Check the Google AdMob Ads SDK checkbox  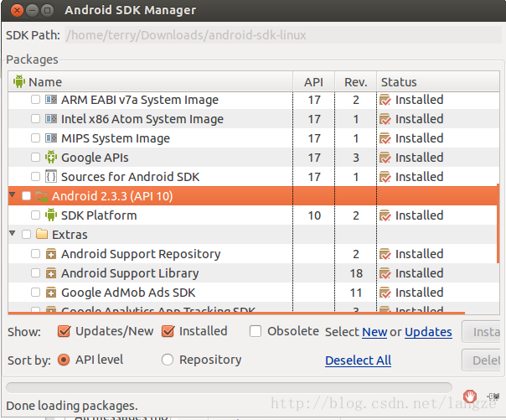tap(35, 293)
